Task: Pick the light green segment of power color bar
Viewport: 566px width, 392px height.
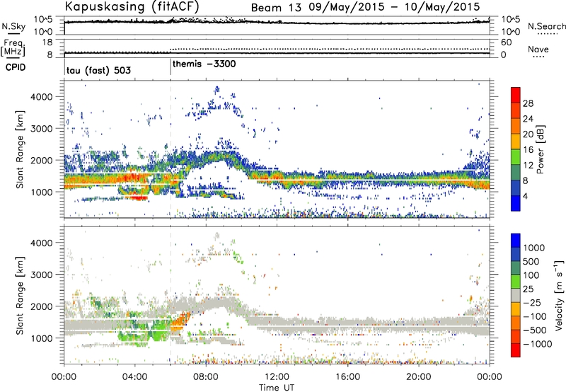Action: pyautogui.click(x=516, y=156)
